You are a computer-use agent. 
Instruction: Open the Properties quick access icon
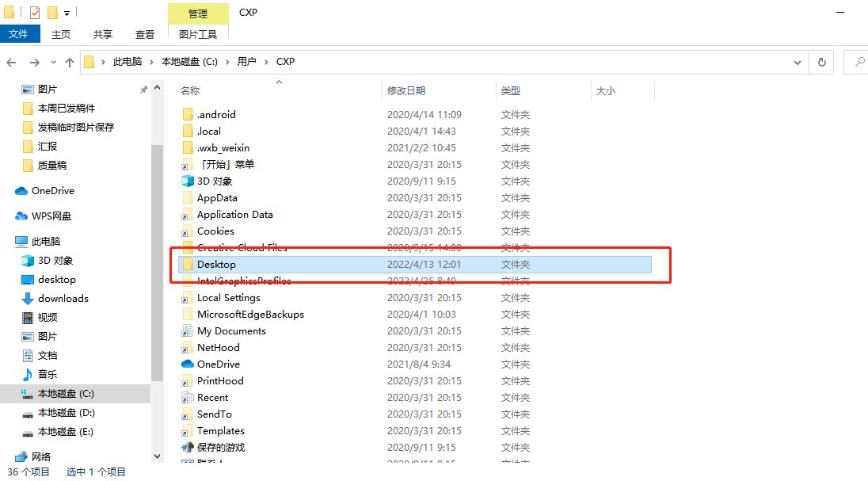click(35, 12)
